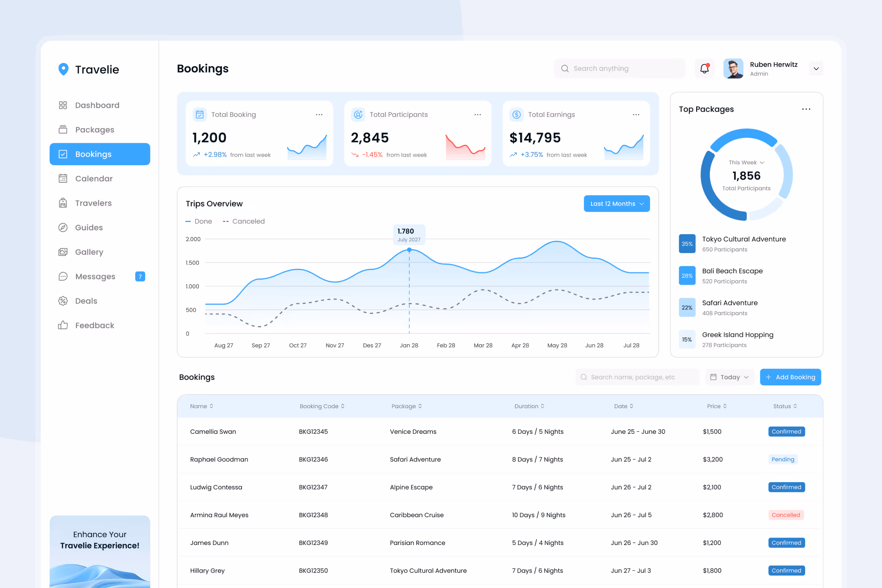Click the Total Booking calendar icon
Viewport: 882px width, 588px height.
[x=200, y=114]
